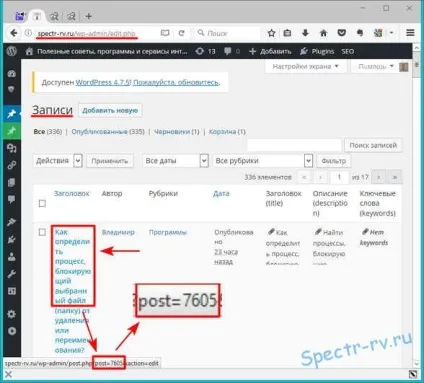Go back with the browser back arrow
424x383 pixels.
click(x=13, y=33)
